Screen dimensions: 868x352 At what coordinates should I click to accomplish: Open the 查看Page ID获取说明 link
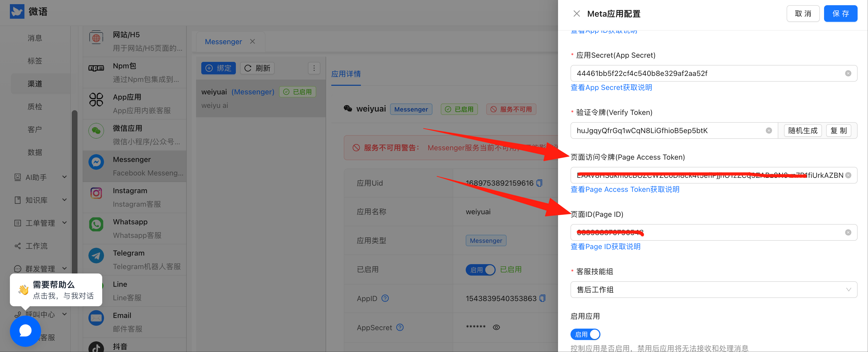pos(605,246)
